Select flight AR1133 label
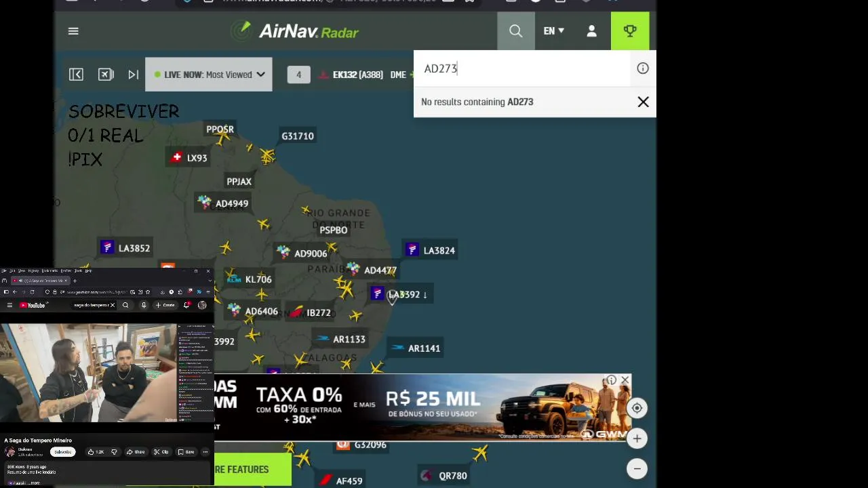The height and width of the screenshot is (488, 868). pyautogui.click(x=341, y=340)
